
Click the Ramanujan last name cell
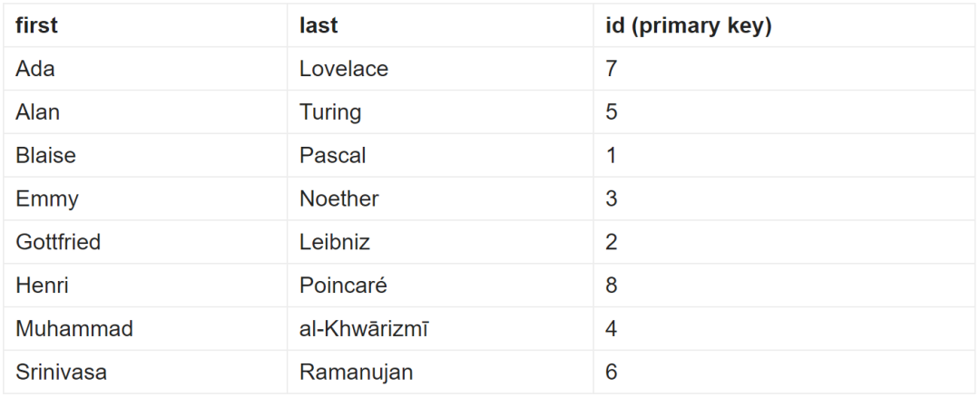pos(356,373)
